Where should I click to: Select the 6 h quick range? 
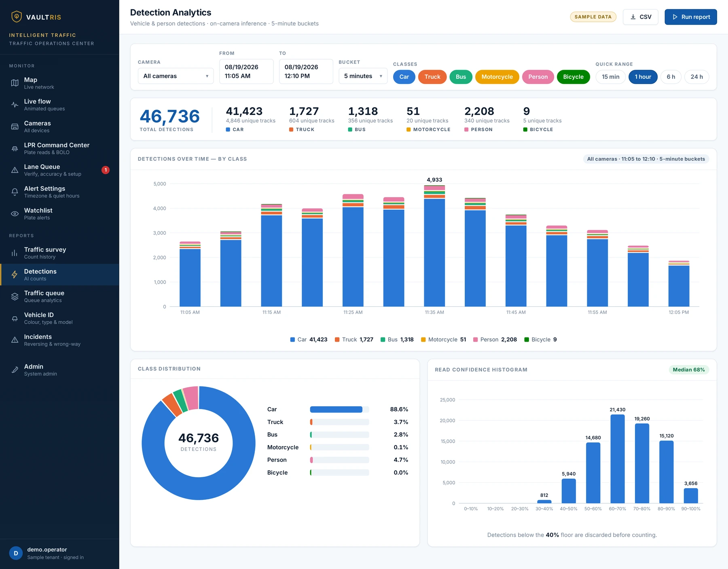coord(671,77)
